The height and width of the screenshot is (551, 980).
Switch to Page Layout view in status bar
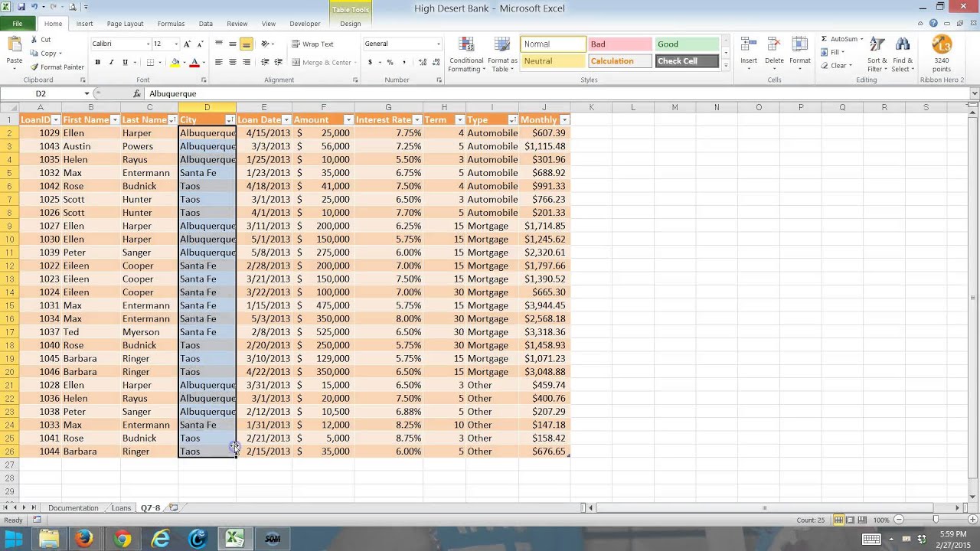851,520
